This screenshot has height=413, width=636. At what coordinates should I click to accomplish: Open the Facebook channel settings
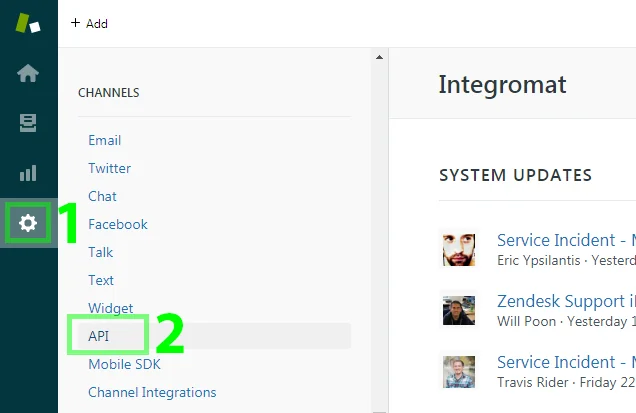click(118, 224)
